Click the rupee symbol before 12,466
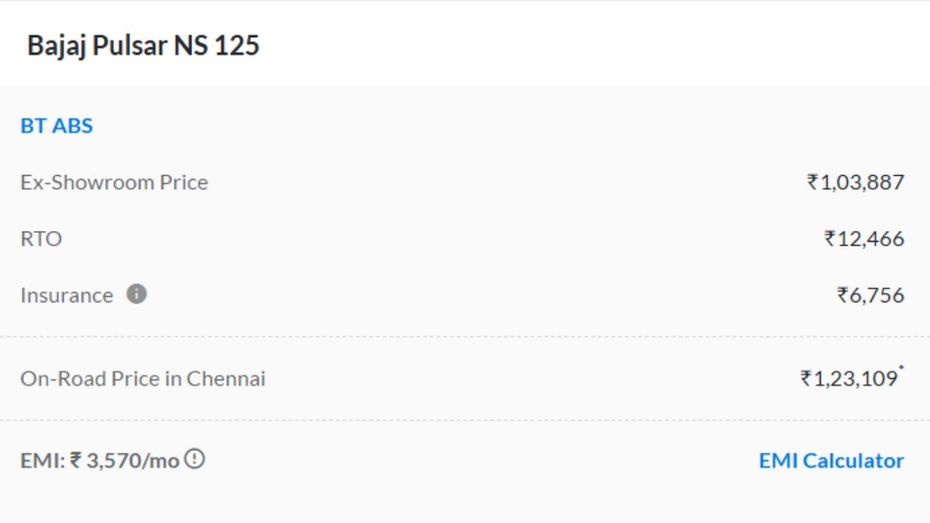The width and height of the screenshot is (930, 523). (x=830, y=238)
